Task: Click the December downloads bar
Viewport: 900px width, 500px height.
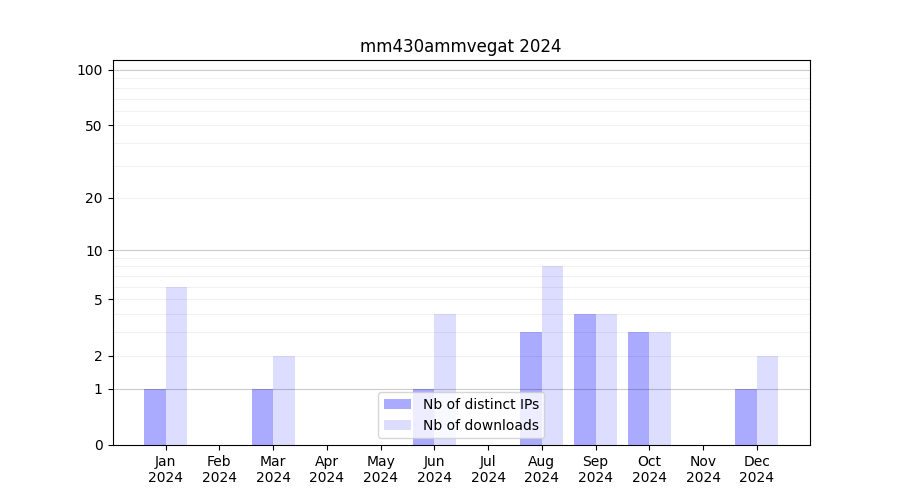Action: [767, 400]
